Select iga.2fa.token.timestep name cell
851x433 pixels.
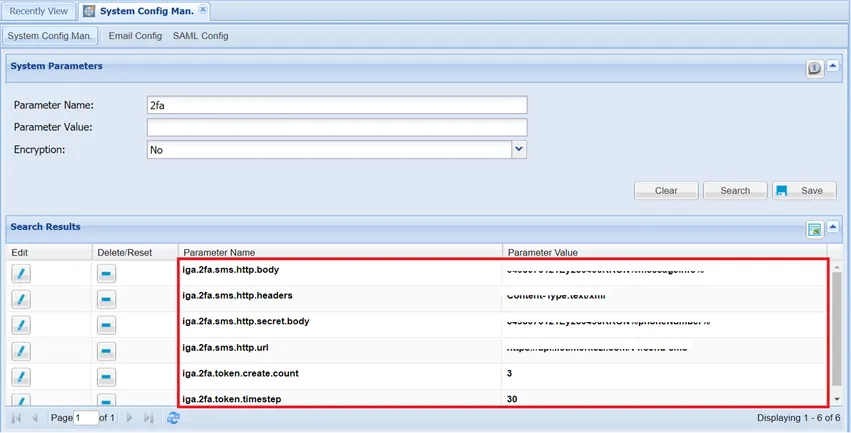[x=340, y=399]
